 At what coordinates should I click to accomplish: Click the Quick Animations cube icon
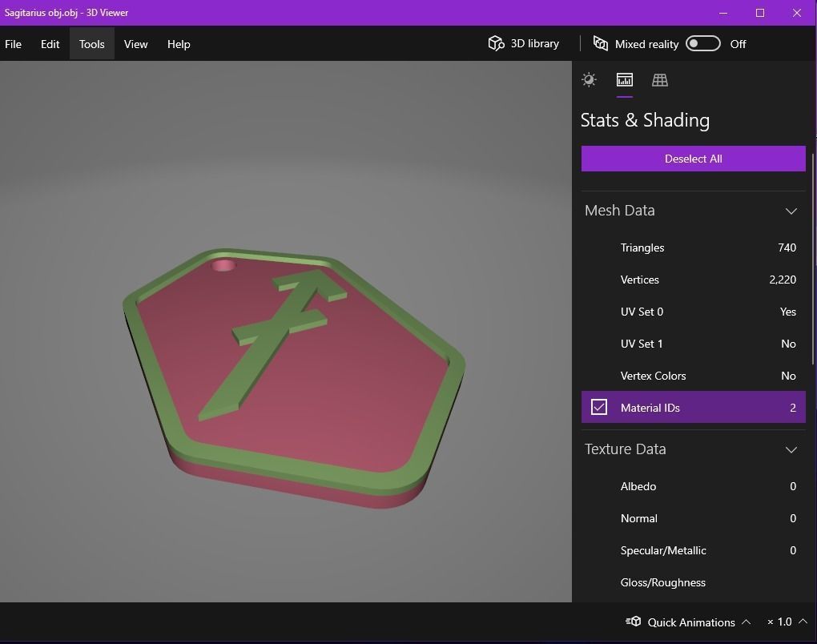pos(633,622)
